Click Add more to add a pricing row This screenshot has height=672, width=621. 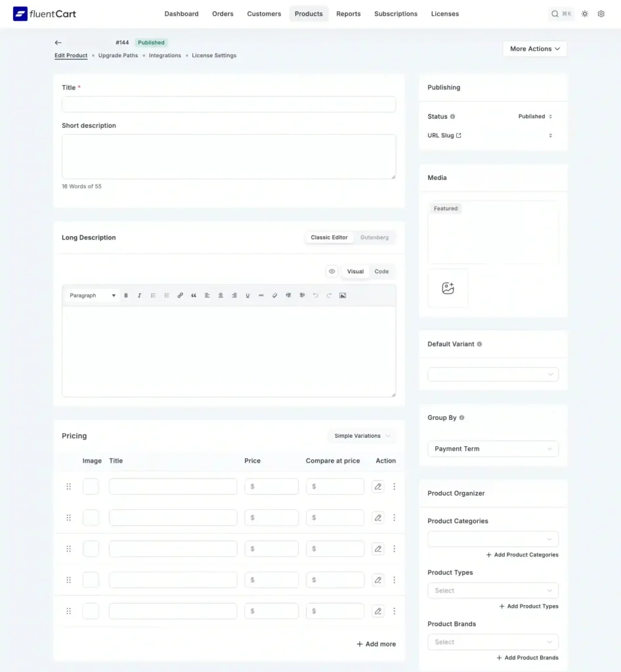(375, 644)
